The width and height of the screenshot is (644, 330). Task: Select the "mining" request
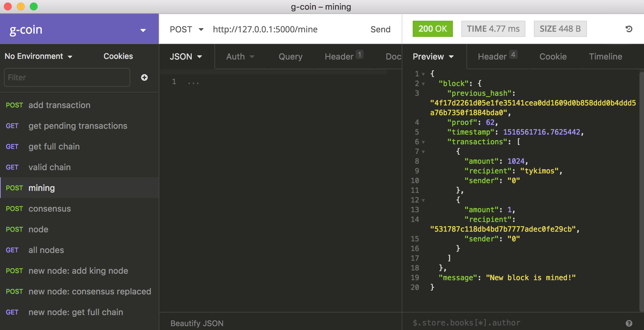pos(79,188)
